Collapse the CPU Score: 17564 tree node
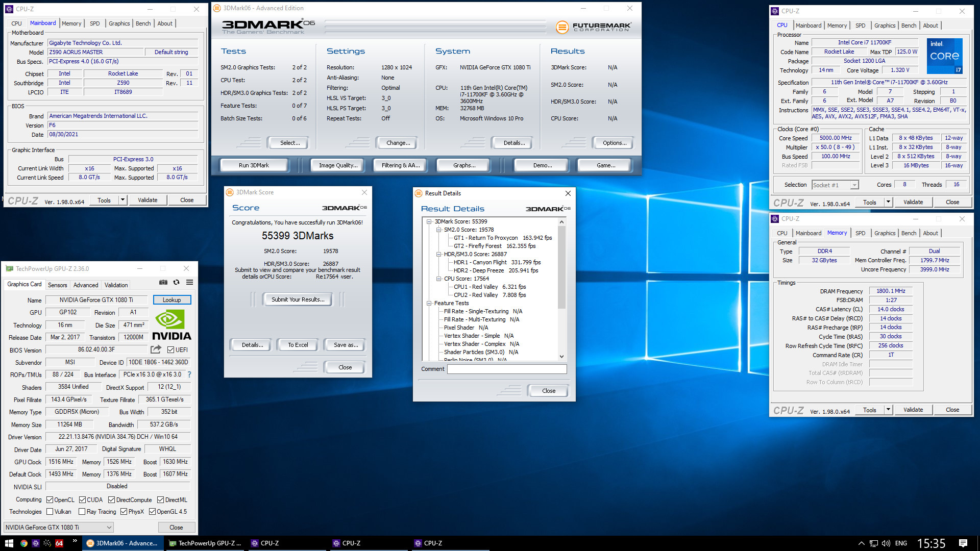 point(438,279)
